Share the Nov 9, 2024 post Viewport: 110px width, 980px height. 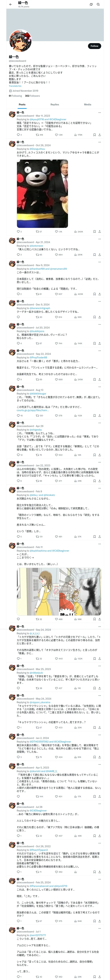point(99,294)
